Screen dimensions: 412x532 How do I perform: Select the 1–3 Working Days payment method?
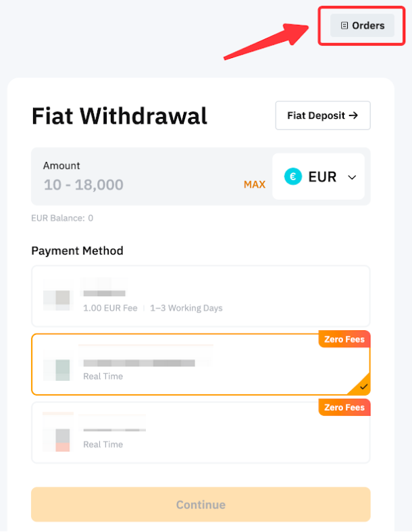[201, 296]
